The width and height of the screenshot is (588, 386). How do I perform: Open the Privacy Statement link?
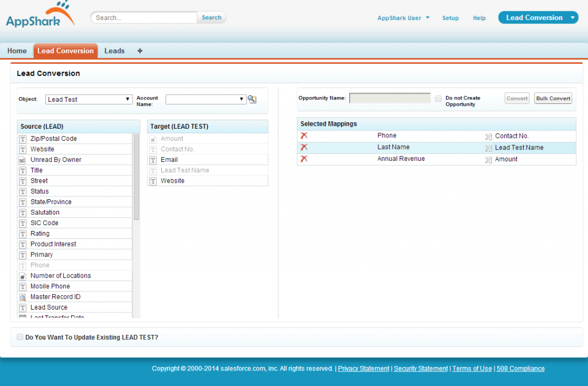pyautogui.click(x=364, y=369)
